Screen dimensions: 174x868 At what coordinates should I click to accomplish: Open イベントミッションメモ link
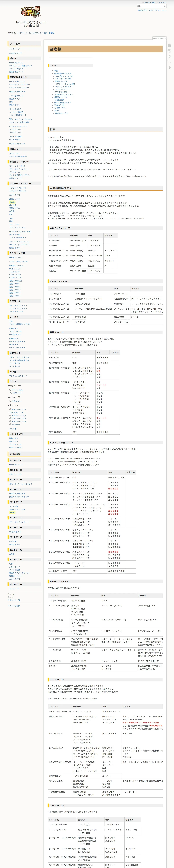(19, 88)
